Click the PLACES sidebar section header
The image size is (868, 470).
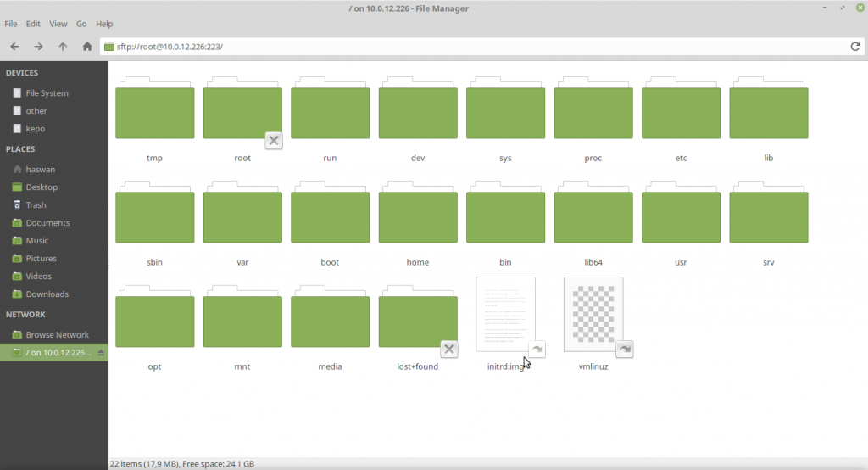pos(20,149)
